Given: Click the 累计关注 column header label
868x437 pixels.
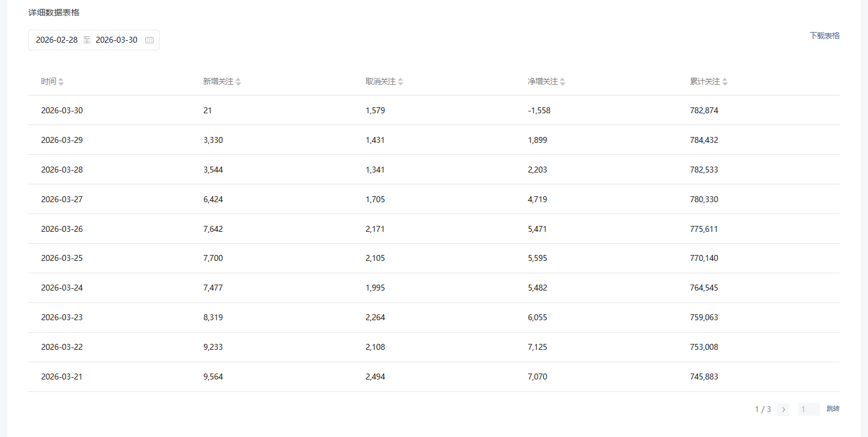Looking at the screenshot, I should (705, 82).
